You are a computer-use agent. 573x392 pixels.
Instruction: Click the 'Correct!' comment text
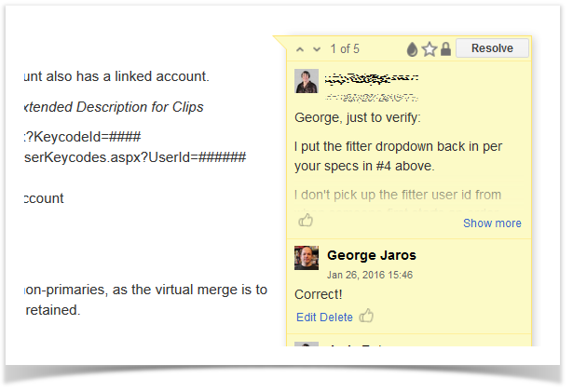click(x=319, y=294)
